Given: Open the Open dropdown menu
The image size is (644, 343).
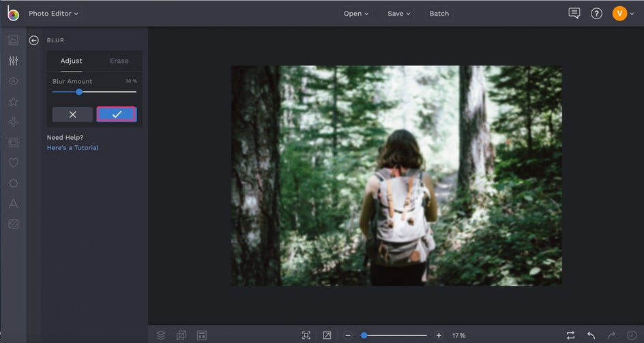Looking at the screenshot, I should (356, 14).
